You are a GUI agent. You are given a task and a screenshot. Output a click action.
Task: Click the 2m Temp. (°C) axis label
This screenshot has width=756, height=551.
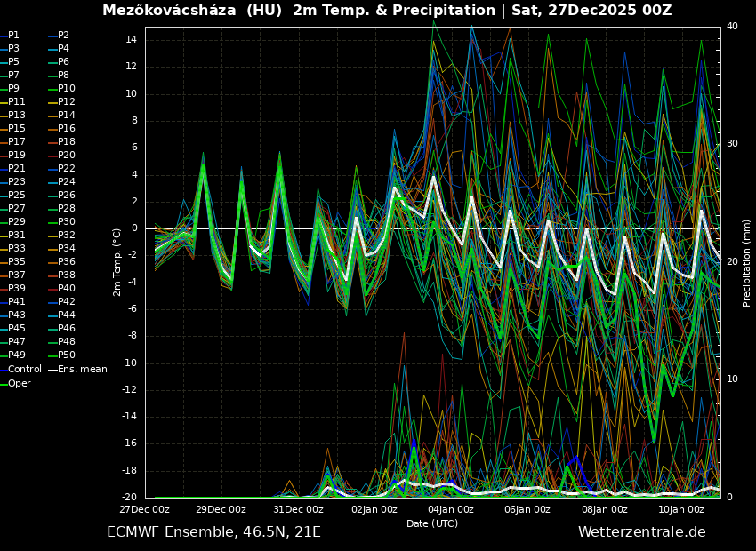[x=117, y=261]
